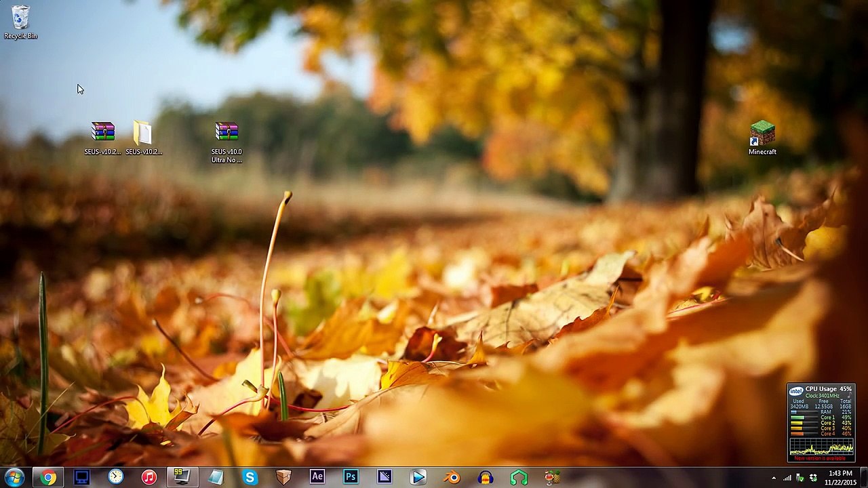Open the date and time clock
The image size is (868, 488).
tap(840, 477)
